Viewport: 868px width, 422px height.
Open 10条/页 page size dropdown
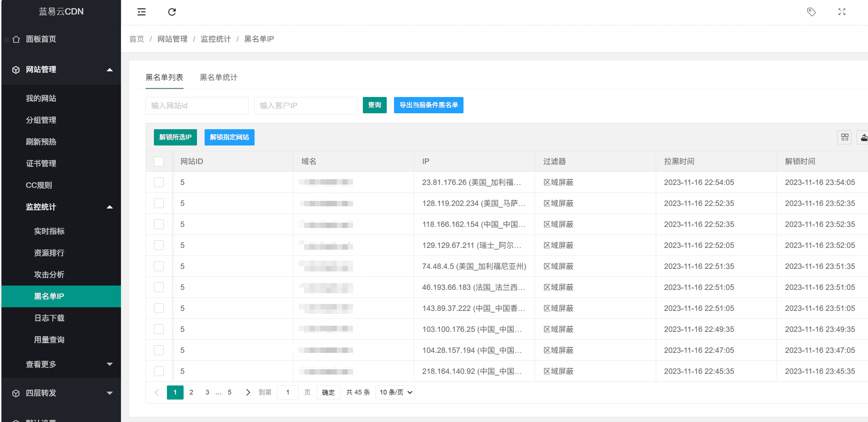click(395, 392)
